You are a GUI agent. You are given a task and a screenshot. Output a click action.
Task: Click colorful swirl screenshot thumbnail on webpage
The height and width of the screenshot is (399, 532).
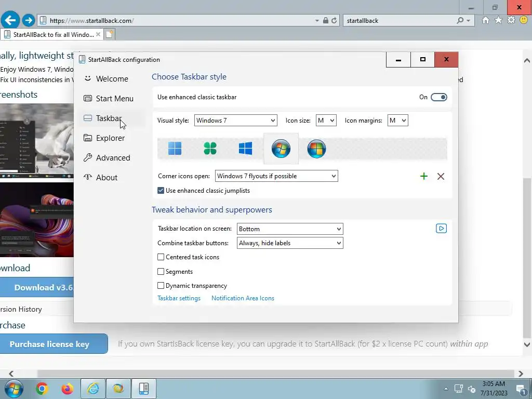[37, 220]
